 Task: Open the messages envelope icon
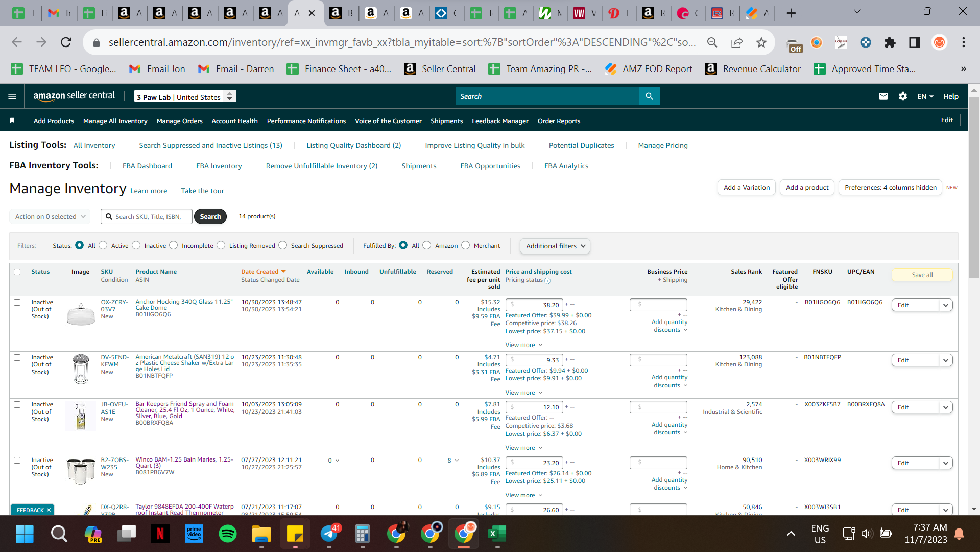coord(883,96)
